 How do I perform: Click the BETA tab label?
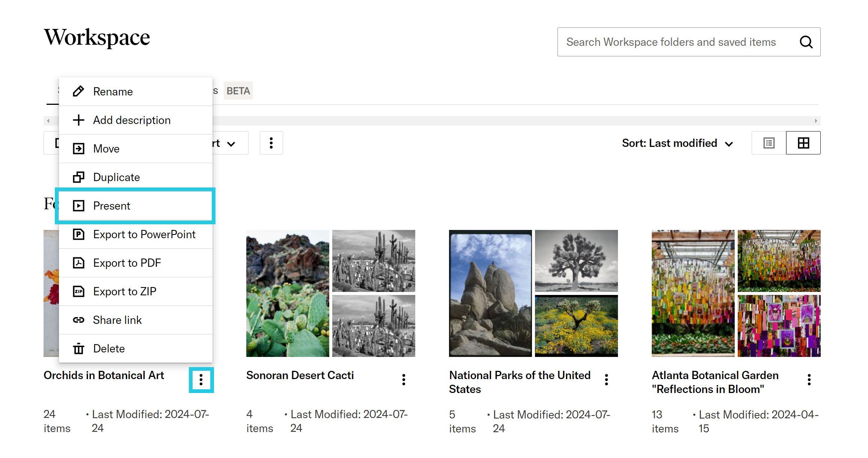(238, 91)
